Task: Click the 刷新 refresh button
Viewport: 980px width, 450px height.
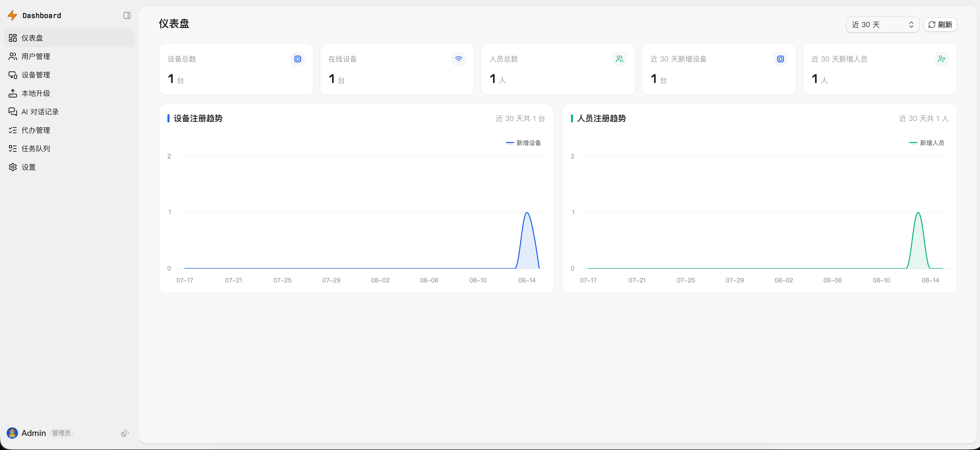Action: [x=940, y=25]
